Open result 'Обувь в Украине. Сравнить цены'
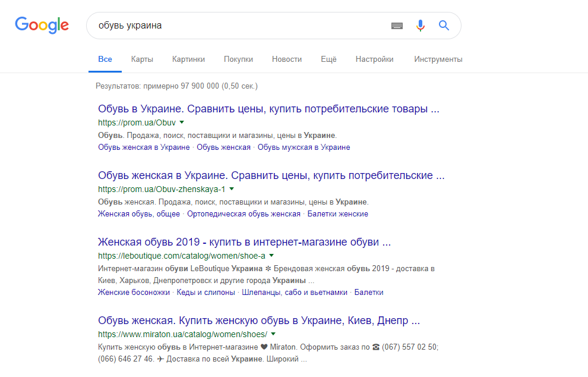The height and width of the screenshot is (377, 588). click(x=268, y=109)
